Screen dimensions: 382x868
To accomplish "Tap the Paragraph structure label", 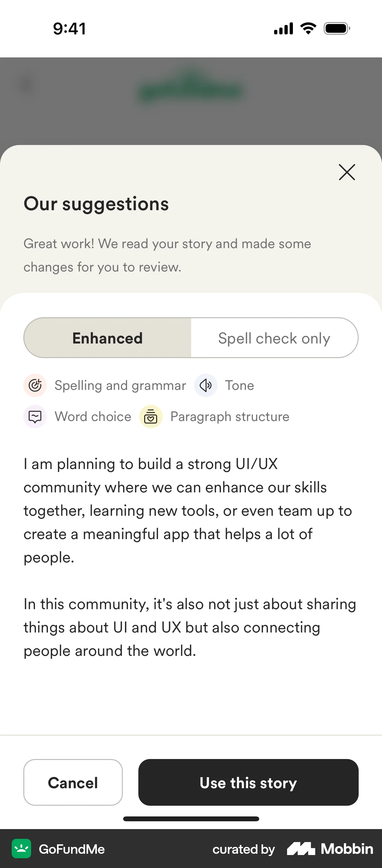I will pyautogui.click(x=230, y=416).
